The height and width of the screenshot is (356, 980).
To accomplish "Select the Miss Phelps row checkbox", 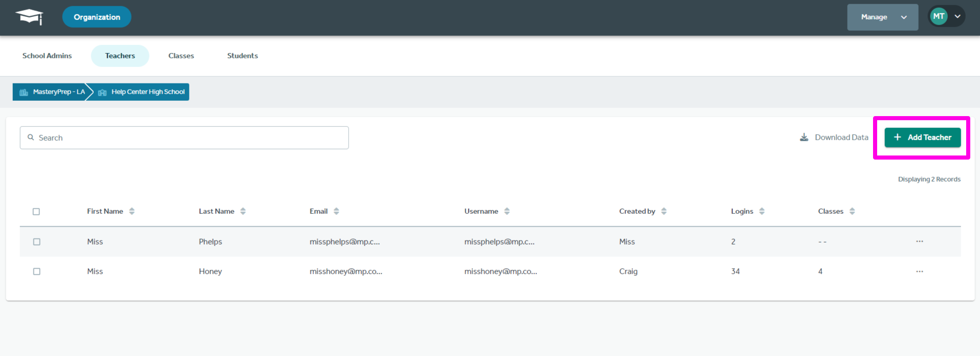I will click(37, 242).
